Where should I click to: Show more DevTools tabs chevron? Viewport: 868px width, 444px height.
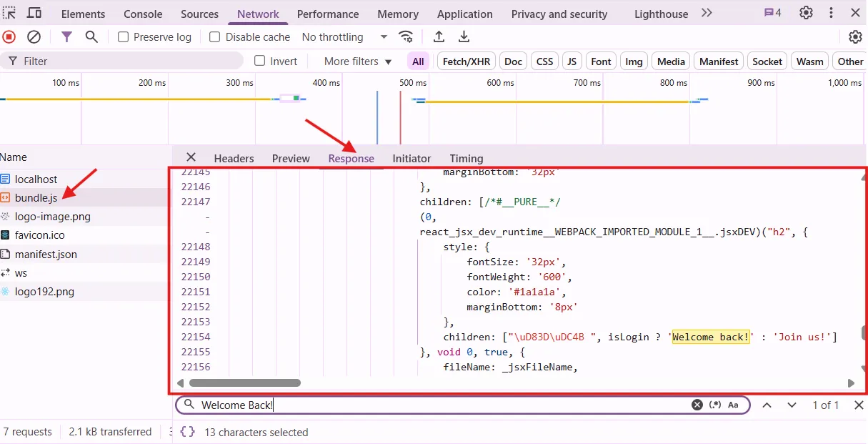coord(707,13)
